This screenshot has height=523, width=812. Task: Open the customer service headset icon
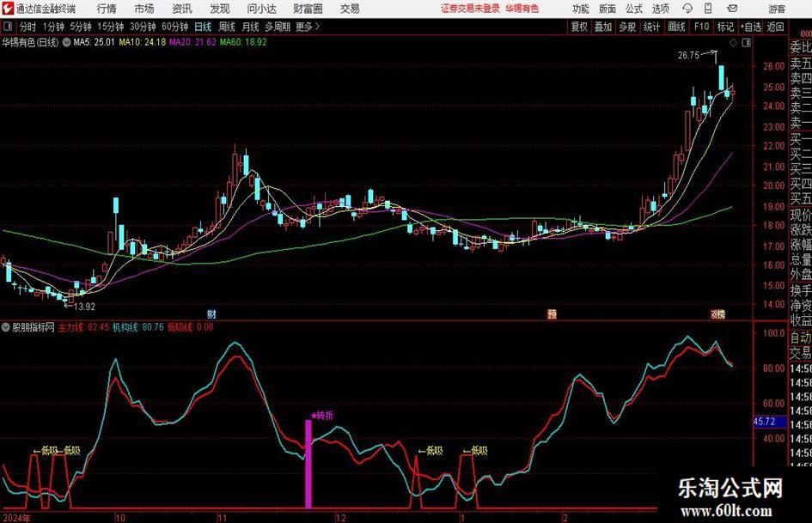[x=687, y=9]
